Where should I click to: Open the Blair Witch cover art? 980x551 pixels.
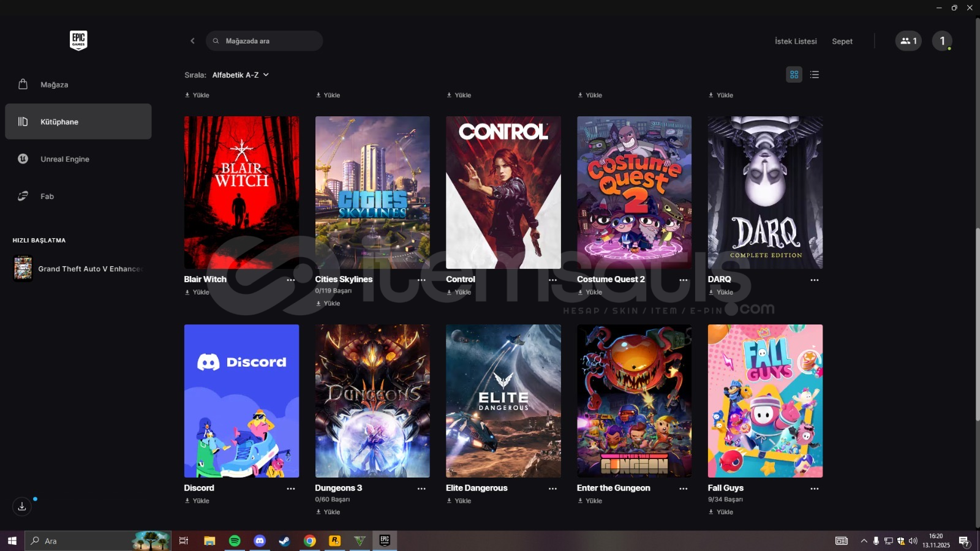tap(241, 192)
